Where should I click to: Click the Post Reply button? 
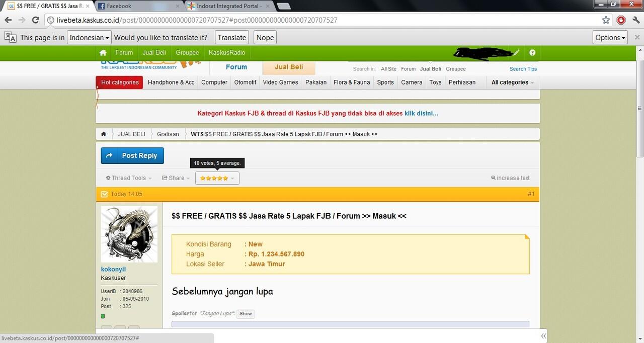[x=132, y=156]
